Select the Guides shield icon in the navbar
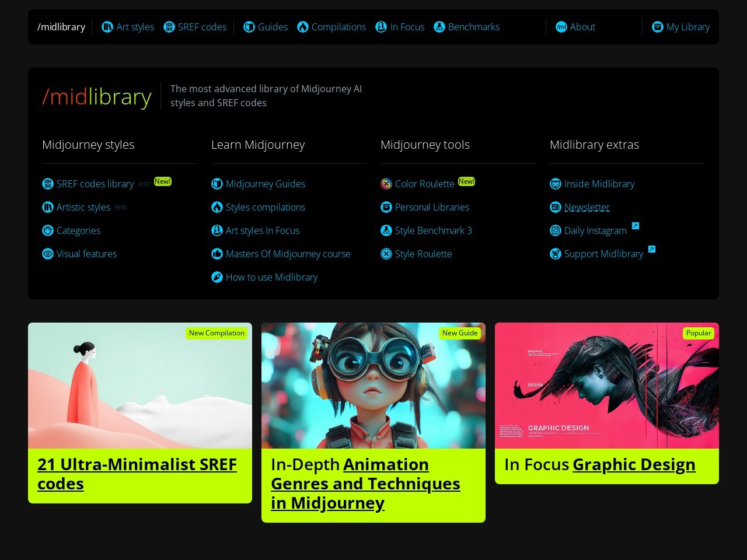 point(249,27)
